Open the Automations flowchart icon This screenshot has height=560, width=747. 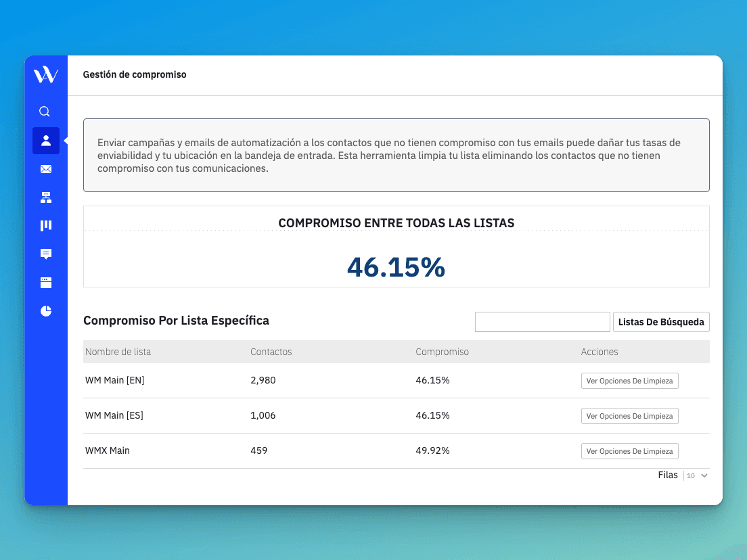coord(46,197)
